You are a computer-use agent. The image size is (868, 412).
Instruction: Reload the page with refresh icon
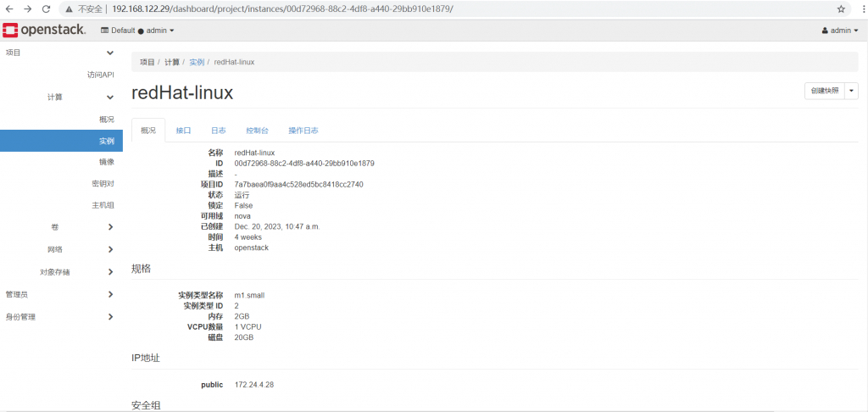click(47, 8)
